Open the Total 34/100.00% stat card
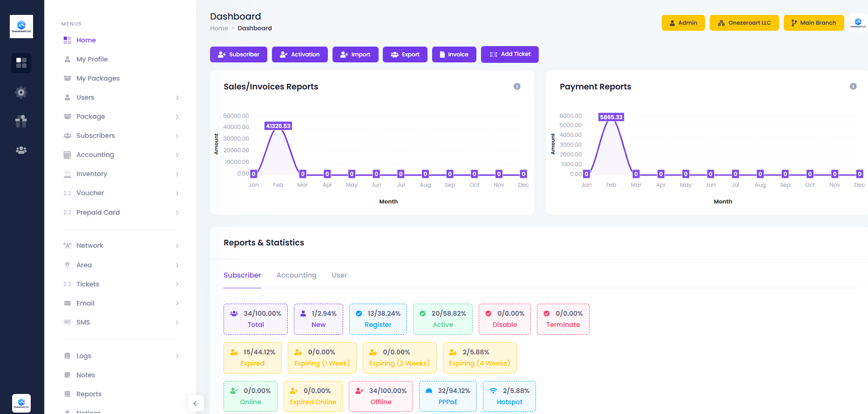 coord(256,319)
